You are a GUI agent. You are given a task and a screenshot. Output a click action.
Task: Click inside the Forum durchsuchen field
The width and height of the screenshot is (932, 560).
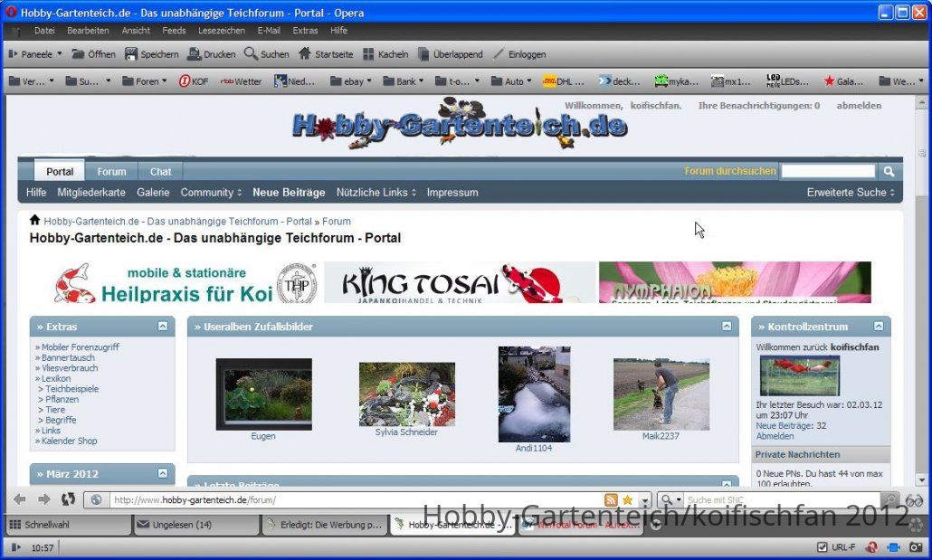tap(828, 171)
